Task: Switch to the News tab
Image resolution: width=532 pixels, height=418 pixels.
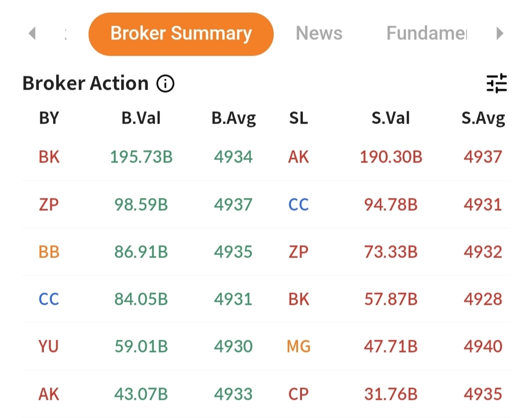Action: click(319, 33)
